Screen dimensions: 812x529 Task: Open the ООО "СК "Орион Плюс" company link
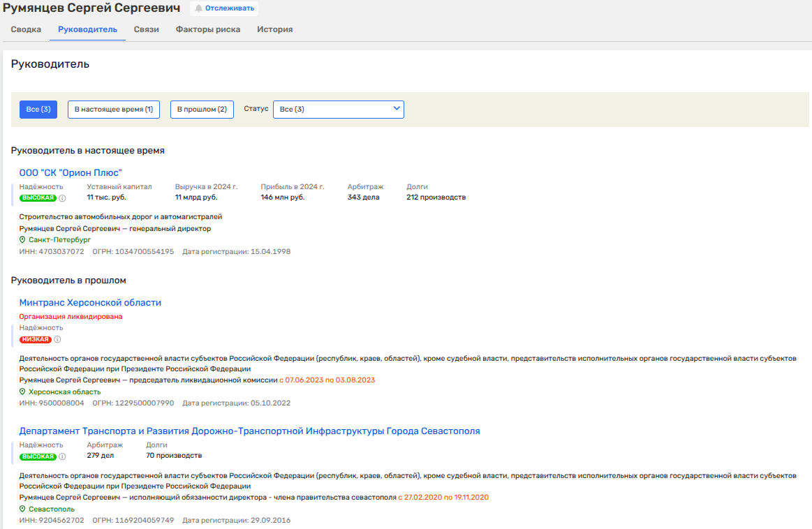pyautogui.click(x=71, y=172)
